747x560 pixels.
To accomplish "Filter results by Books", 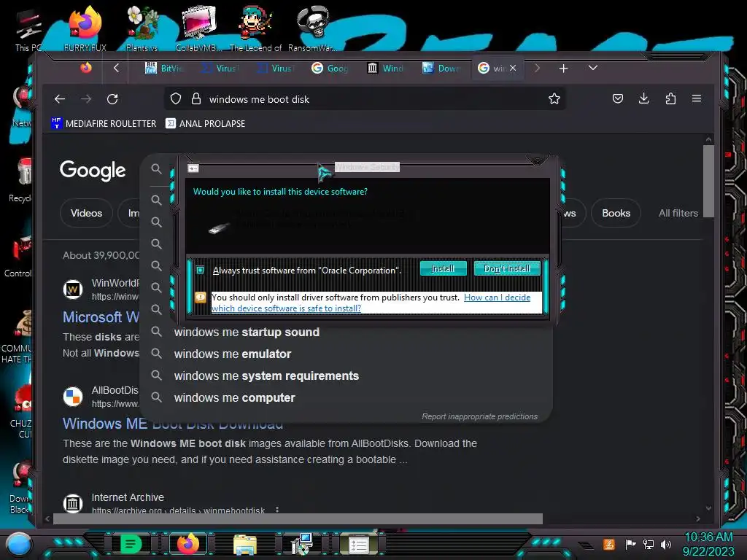I will pos(616,213).
